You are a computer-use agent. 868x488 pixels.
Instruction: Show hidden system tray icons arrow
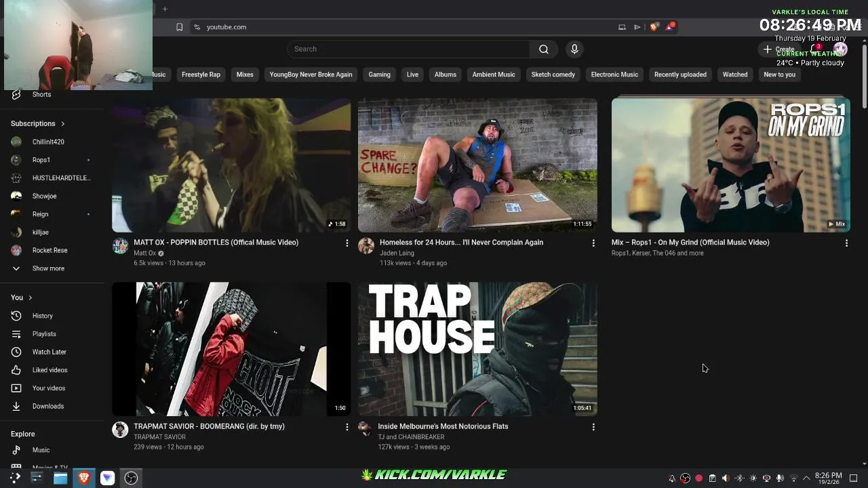pyautogui.click(x=806, y=479)
